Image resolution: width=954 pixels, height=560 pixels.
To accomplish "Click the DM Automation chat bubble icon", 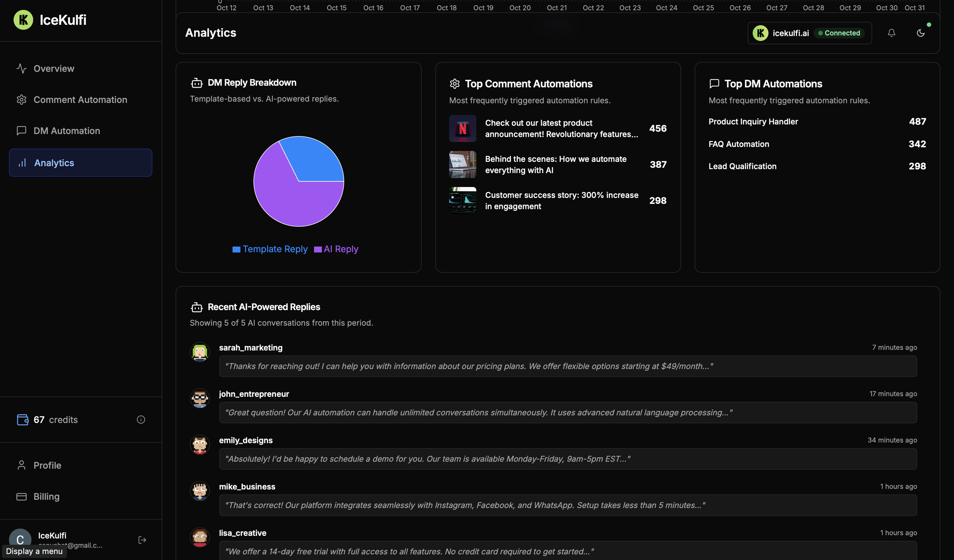I will pyautogui.click(x=22, y=130).
